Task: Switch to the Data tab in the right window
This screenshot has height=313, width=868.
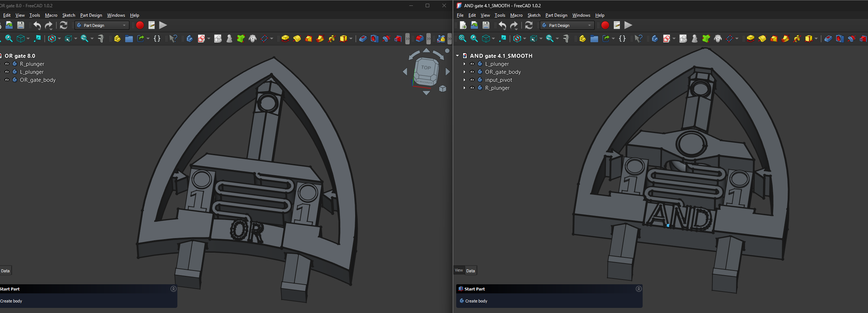Action: (471, 271)
